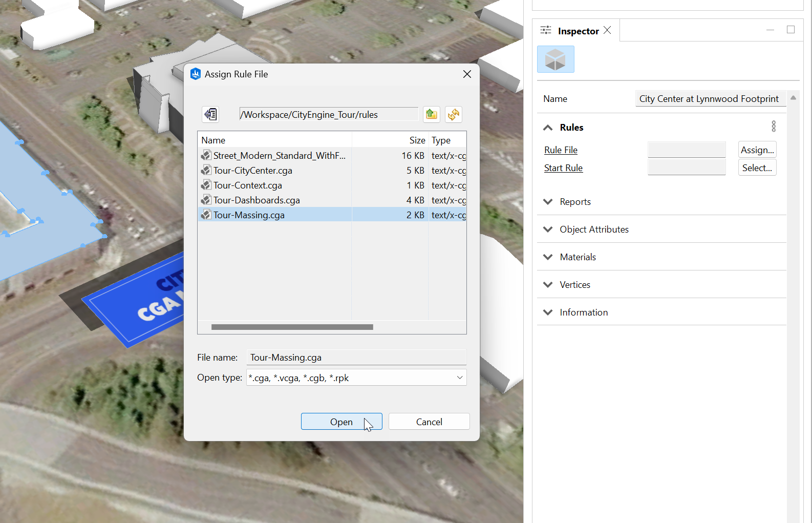Open the Rules section options menu (three dots)
812x523 pixels.
click(774, 127)
